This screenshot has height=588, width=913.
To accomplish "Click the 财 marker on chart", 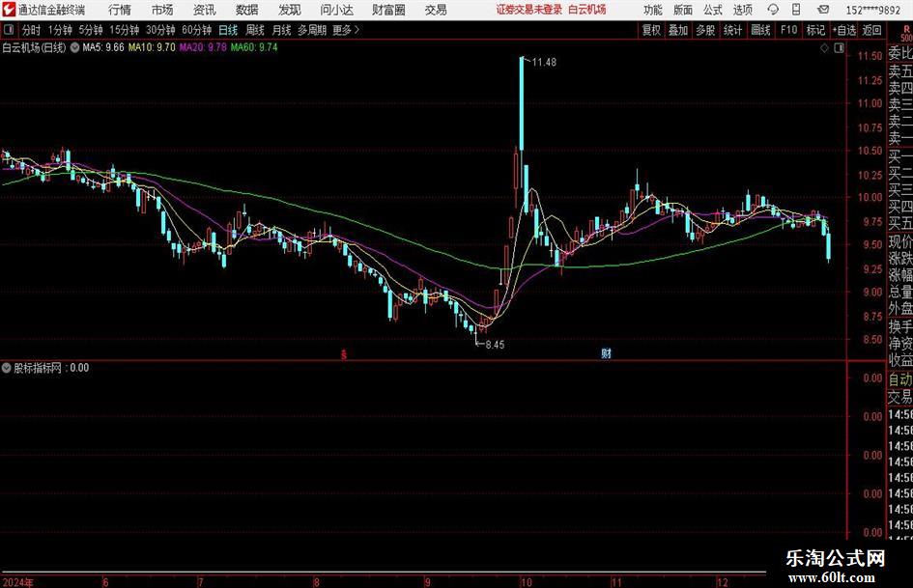I will 606,352.
